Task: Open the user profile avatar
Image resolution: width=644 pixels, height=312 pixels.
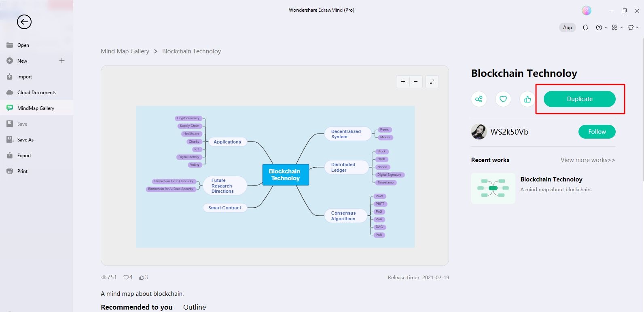Action: pyautogui.click(x=587, y=11)
